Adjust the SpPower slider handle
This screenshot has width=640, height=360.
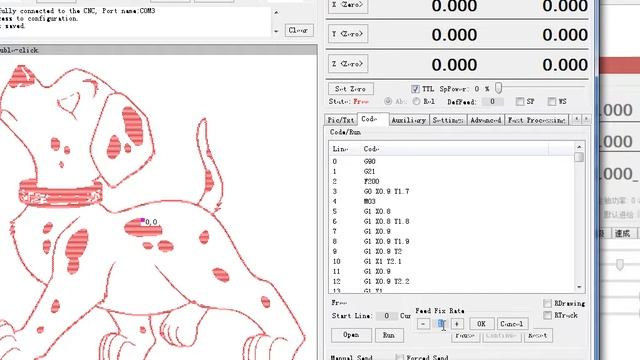click(x=498, y=88)
